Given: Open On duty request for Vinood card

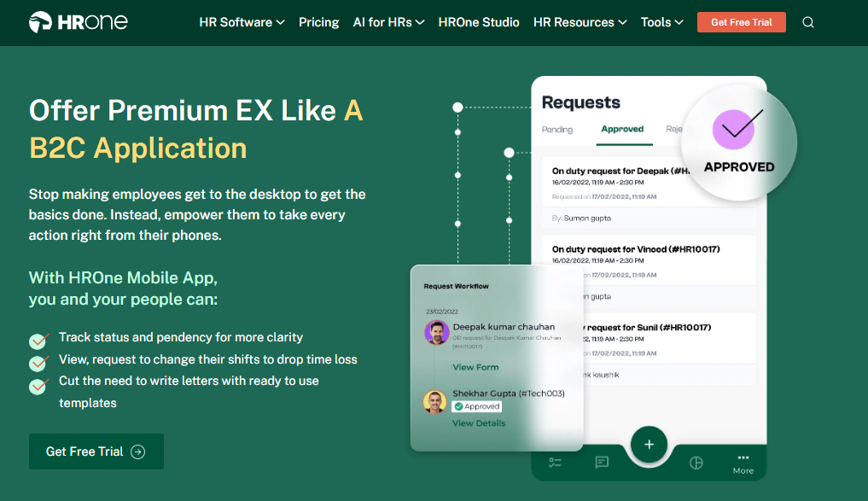Looking at the screenshot, I should point(649,271).
